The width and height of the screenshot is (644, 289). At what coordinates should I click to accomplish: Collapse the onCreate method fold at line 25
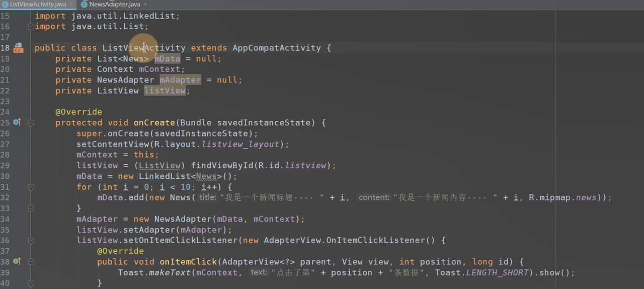coord(31,123)
